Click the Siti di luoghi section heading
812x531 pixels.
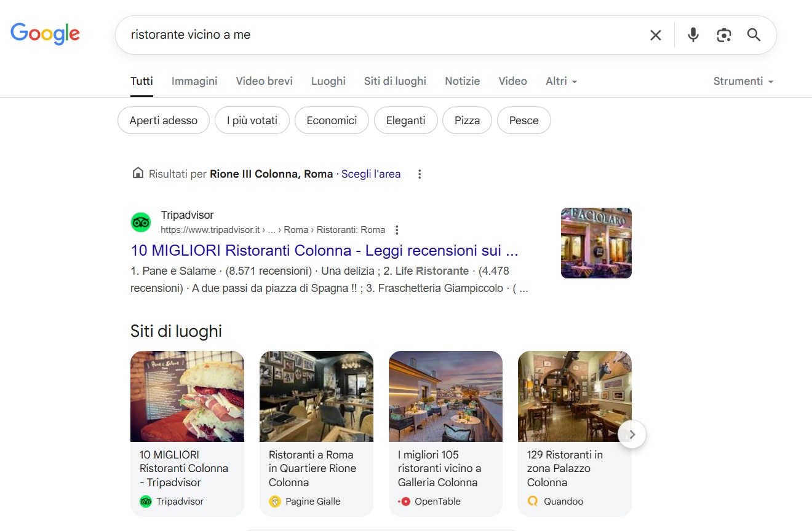[176, 331]
